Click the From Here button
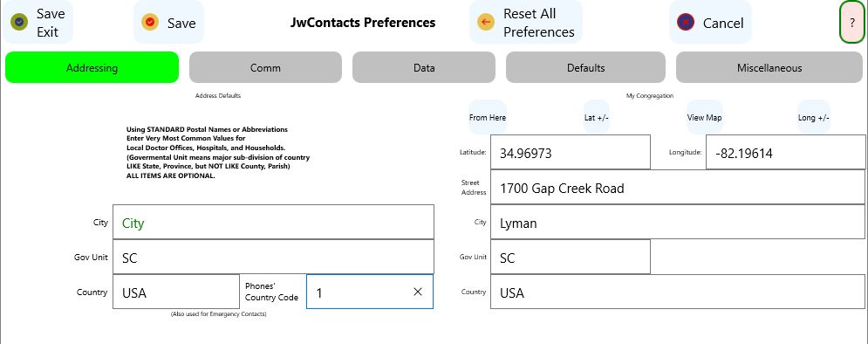Viewport: 868px width, 344px height. point(487,118)
